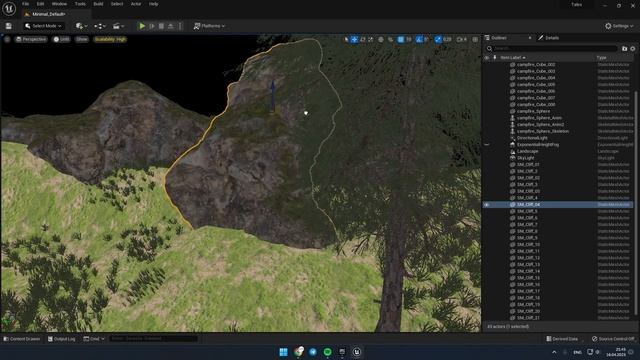The height and width of the screenshot is (360, 640).
Task: Switch to the Outliner tab
Action: [x=499, y=38]
